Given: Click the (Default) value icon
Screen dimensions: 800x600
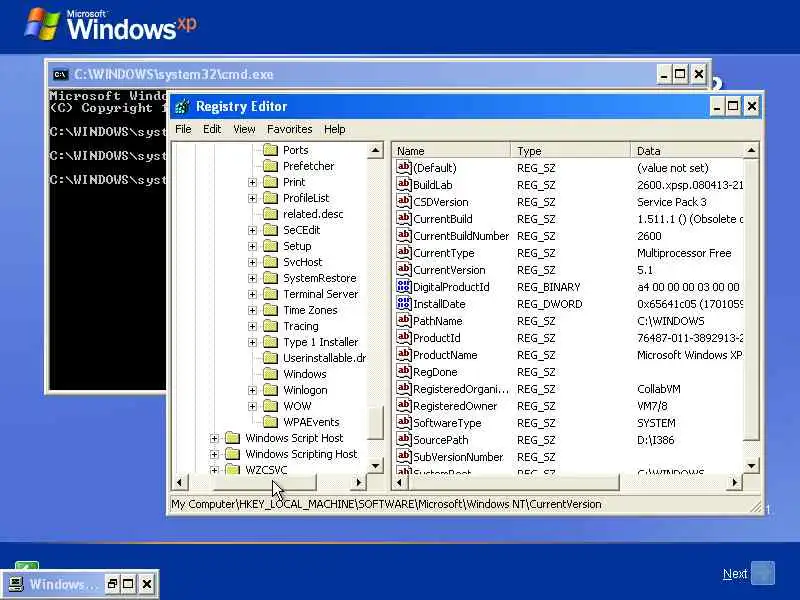Looking at the screenshot, I should click(404, 167).
